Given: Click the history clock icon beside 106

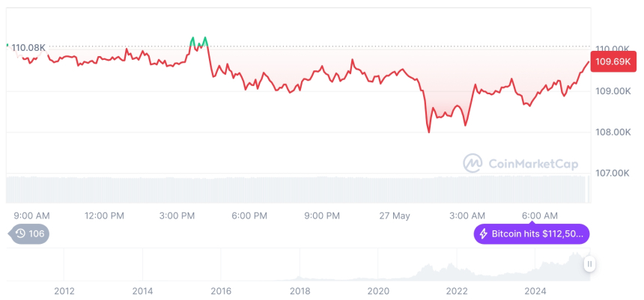Looking at the screenshot, I should click(x=20, y=234).
